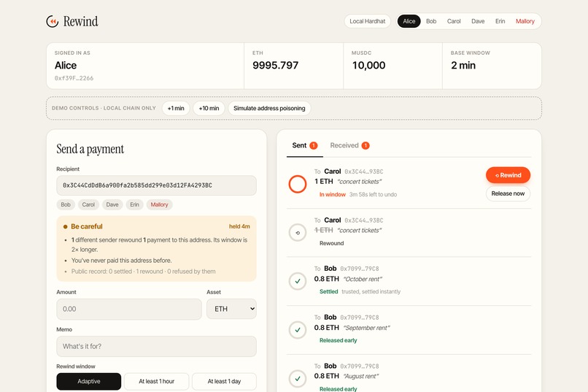
Task: Click Release now for Carol payment
Action: (508, 193)
